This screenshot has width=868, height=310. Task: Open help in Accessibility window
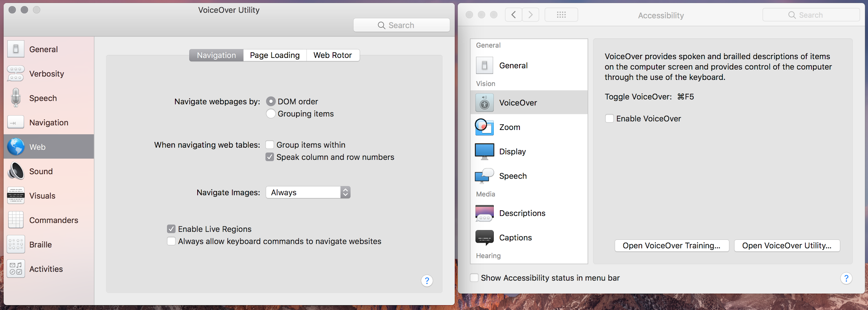(x=846, y=278)
